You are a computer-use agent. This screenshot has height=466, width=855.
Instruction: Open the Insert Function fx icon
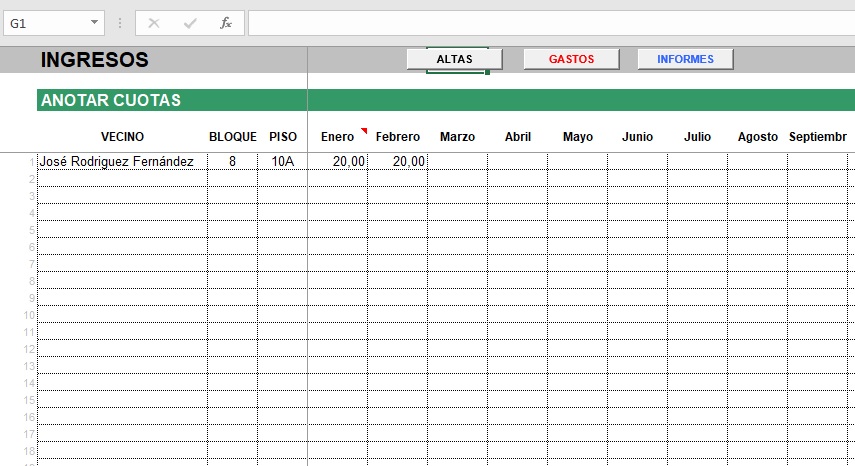(x=226, y=23)
